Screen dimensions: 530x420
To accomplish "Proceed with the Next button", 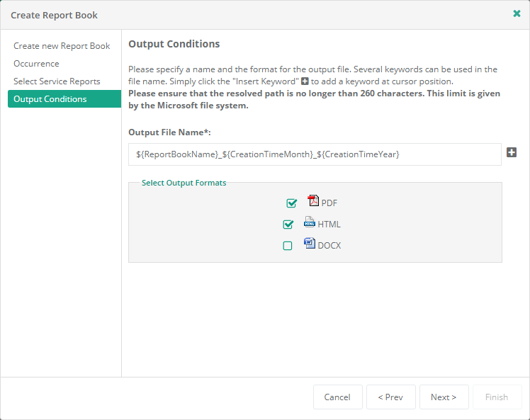I will [x=444, y=397].
